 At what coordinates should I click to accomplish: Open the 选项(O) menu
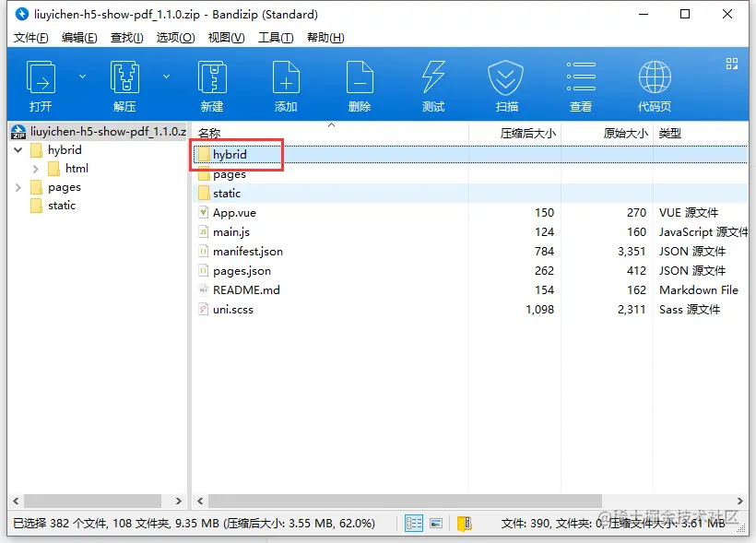point(175,38)
